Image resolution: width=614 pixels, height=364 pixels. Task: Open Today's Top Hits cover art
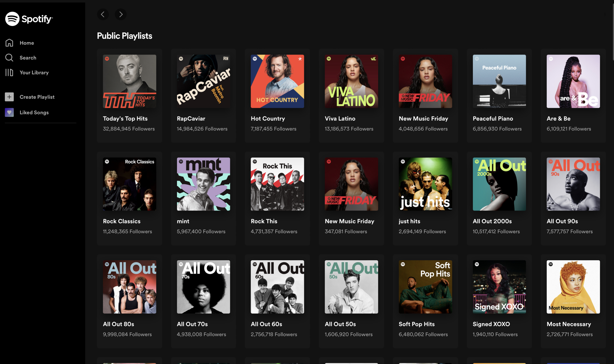tap(130, 81)
